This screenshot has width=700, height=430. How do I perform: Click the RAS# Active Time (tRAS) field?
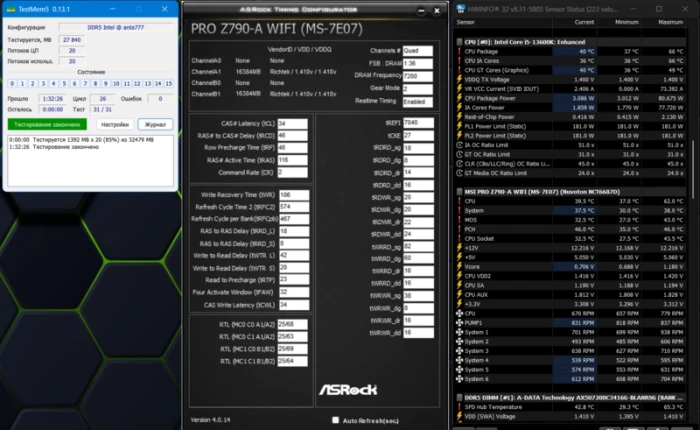pos(292,160)
